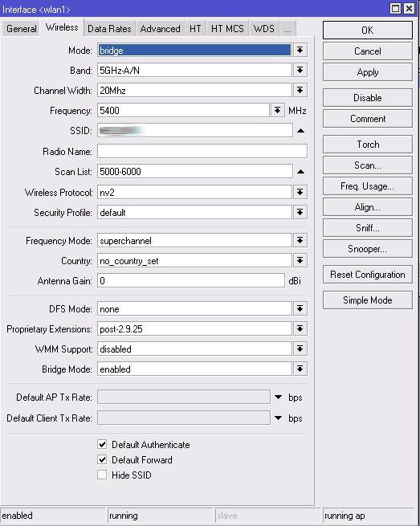This screenshot has width=420, height=526.
Task: Open the Wireless Protocol dropdown
Action: click(300, 192)
